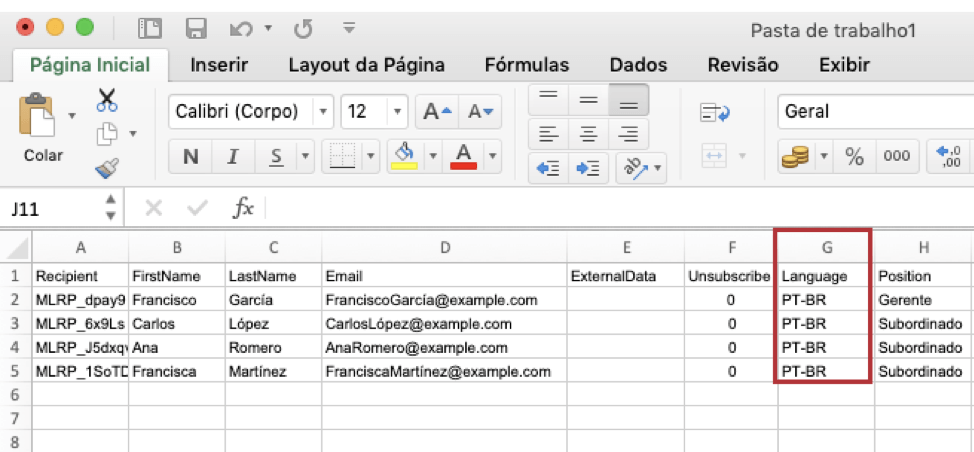Open the Revisão tab

pyautogui.click(x=743, y=65)
